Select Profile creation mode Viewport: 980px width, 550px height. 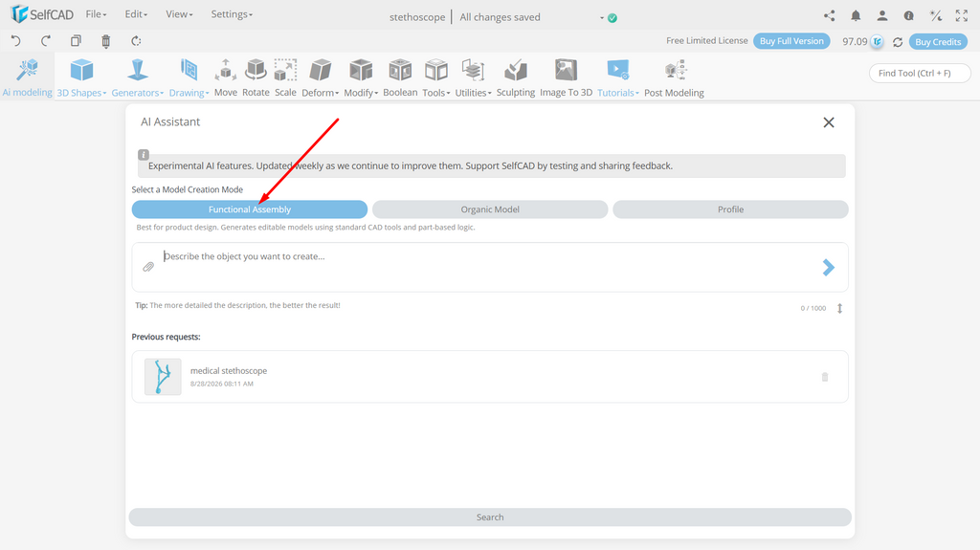click(x=730, y=209)
